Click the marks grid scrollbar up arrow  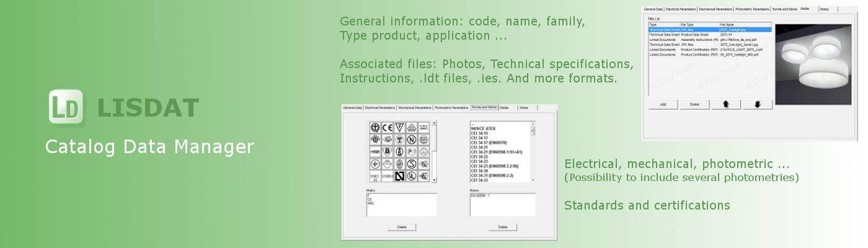point(434,123)
